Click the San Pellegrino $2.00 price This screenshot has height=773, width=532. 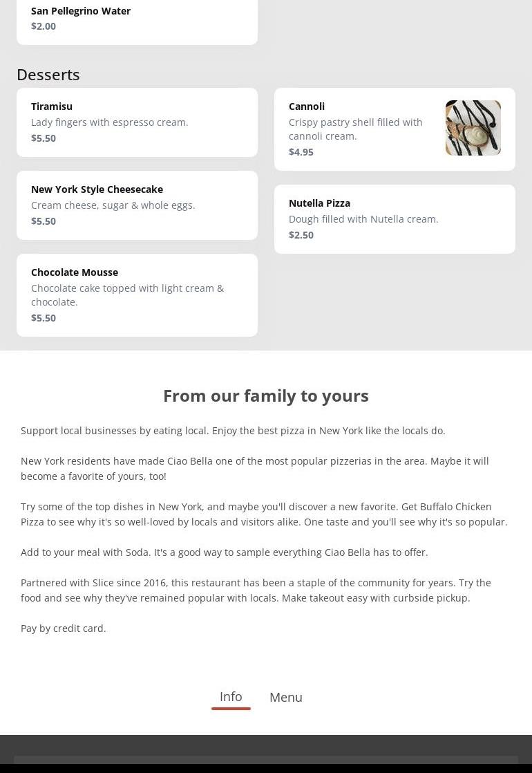[x=44, y=26]
